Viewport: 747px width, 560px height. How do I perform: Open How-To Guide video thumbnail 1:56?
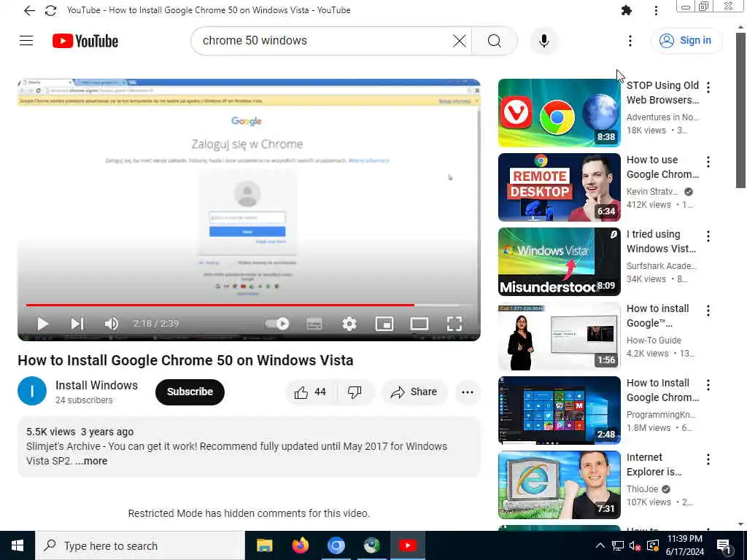click(560, 336)
